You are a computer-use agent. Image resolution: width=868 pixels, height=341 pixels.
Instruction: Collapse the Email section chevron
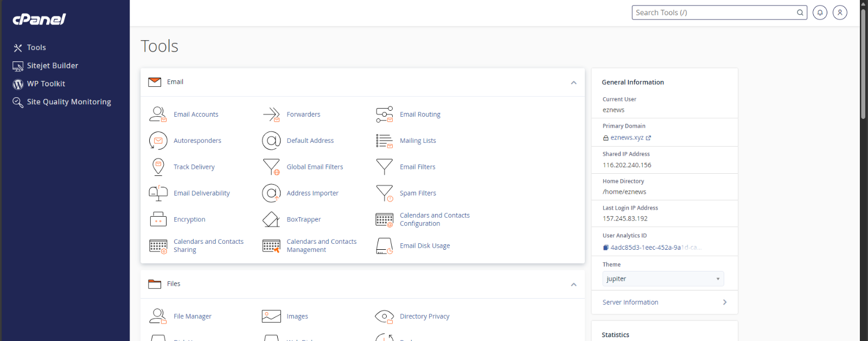(x=573, y=83)
